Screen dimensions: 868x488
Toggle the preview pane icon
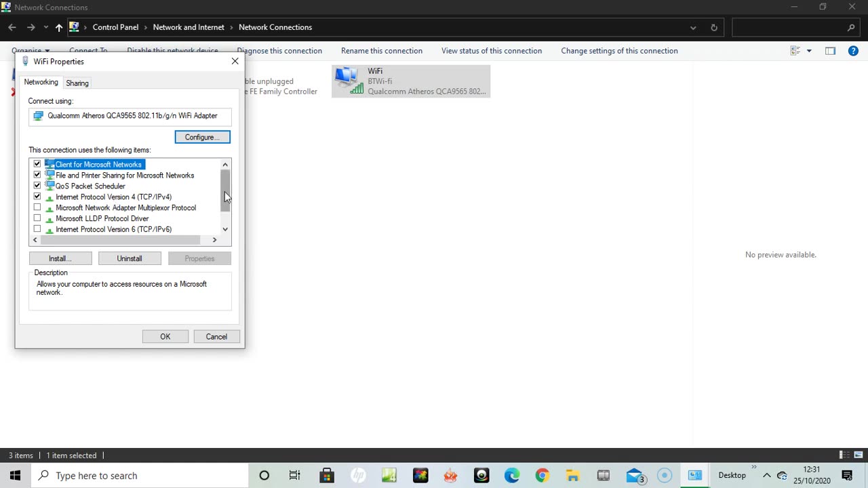830,51
